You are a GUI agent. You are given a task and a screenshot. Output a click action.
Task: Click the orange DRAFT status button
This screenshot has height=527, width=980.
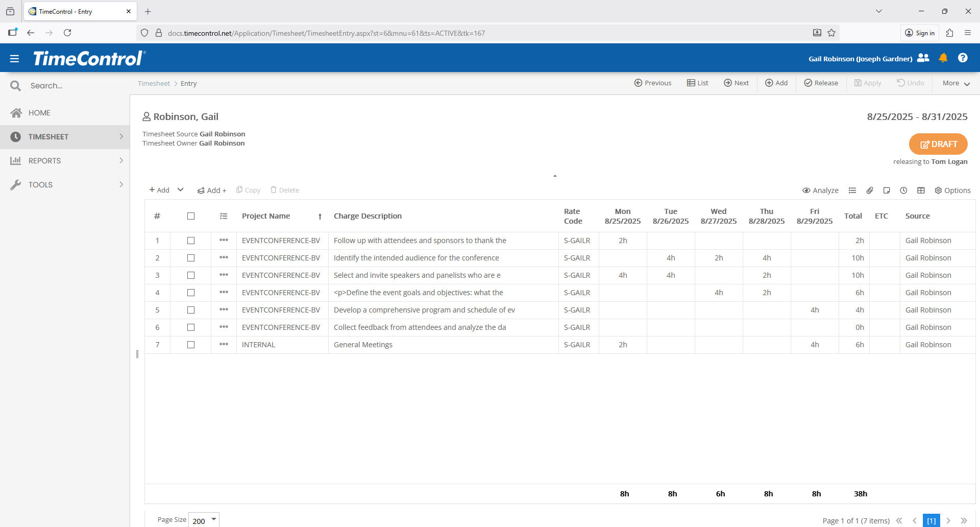click(938, 144)
